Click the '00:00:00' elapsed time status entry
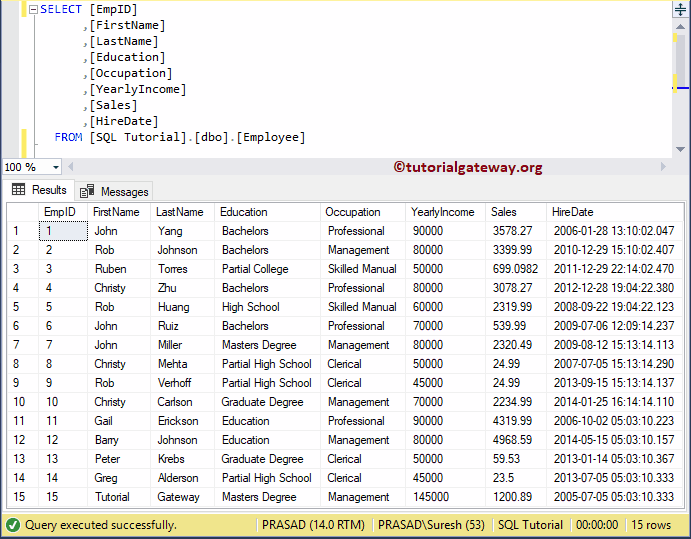Screen dimensions: 691x539 [597, 525]
